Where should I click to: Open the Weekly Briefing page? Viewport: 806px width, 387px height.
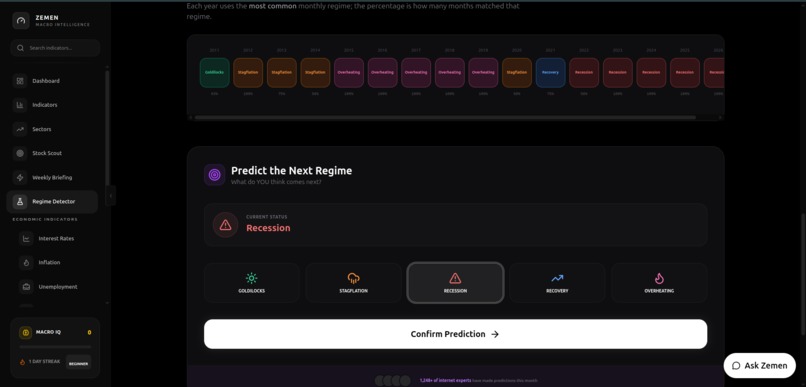click(52, 177)
